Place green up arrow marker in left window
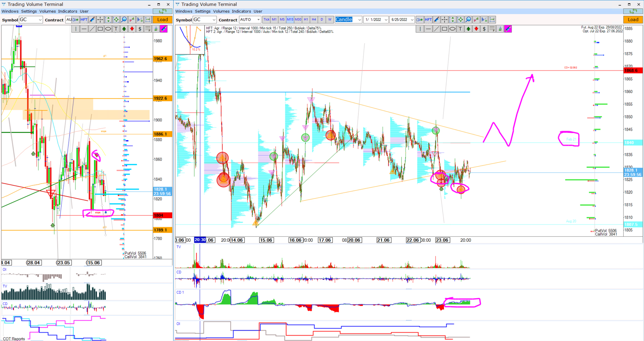The width and height of the screenshot is (644, 341). click(124, 29)
